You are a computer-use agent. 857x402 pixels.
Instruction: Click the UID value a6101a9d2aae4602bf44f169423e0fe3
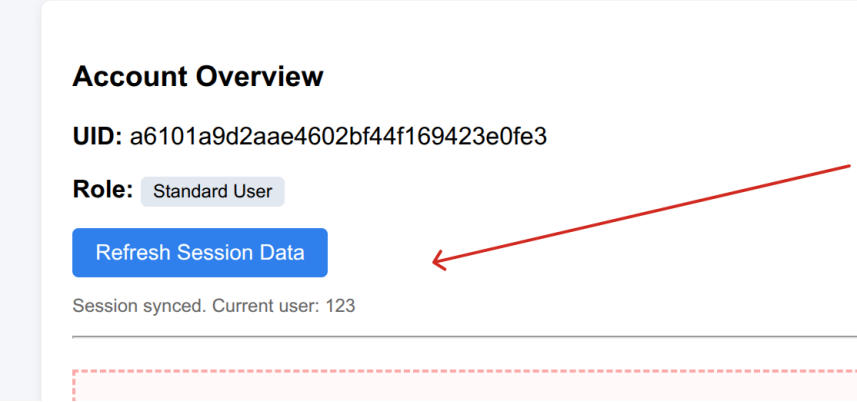coord(338,136)
